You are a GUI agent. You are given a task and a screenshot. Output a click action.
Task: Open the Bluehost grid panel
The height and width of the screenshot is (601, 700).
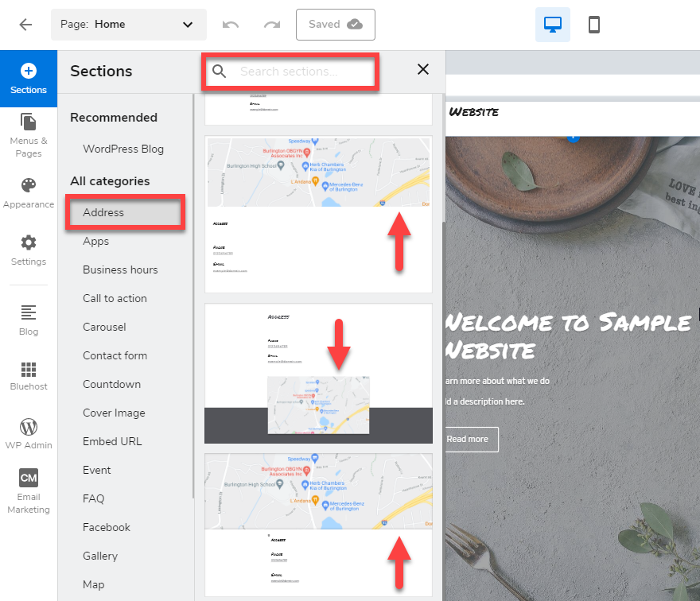pyautogui.click(x=29, y=376)
